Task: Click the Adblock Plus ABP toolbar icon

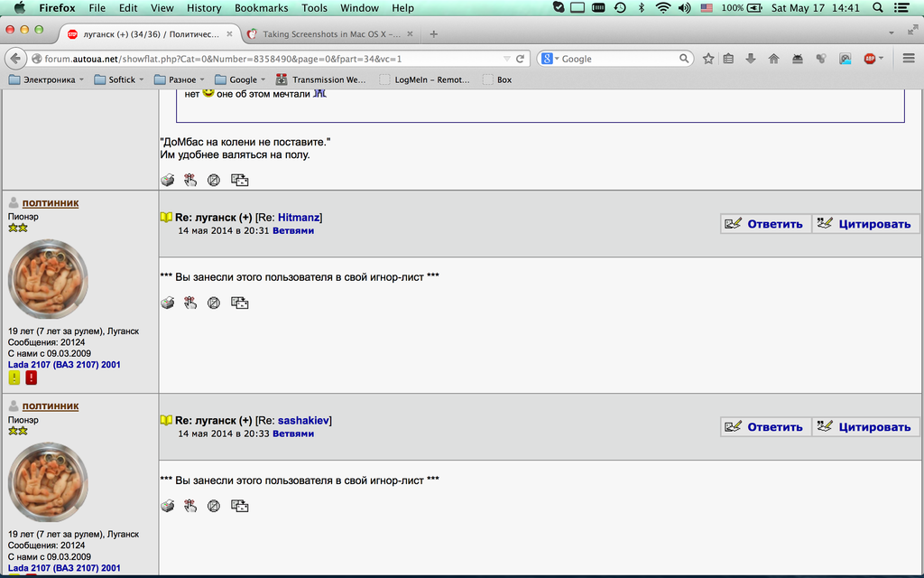Action: [x=870, y=59]
